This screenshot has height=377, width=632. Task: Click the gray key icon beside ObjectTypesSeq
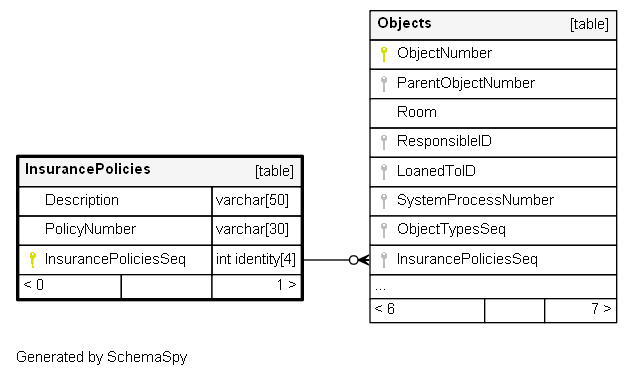(384, 230)
